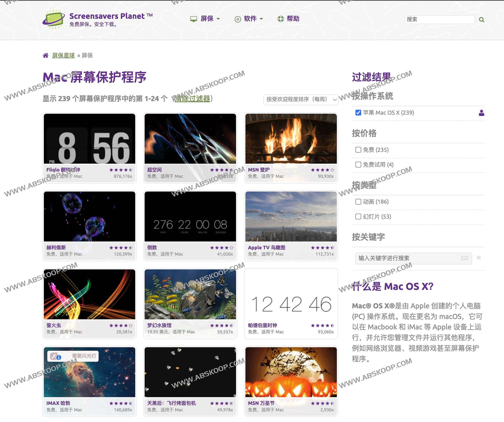Click the MSN 壁炉 thumbnail image

coord(291,138)
